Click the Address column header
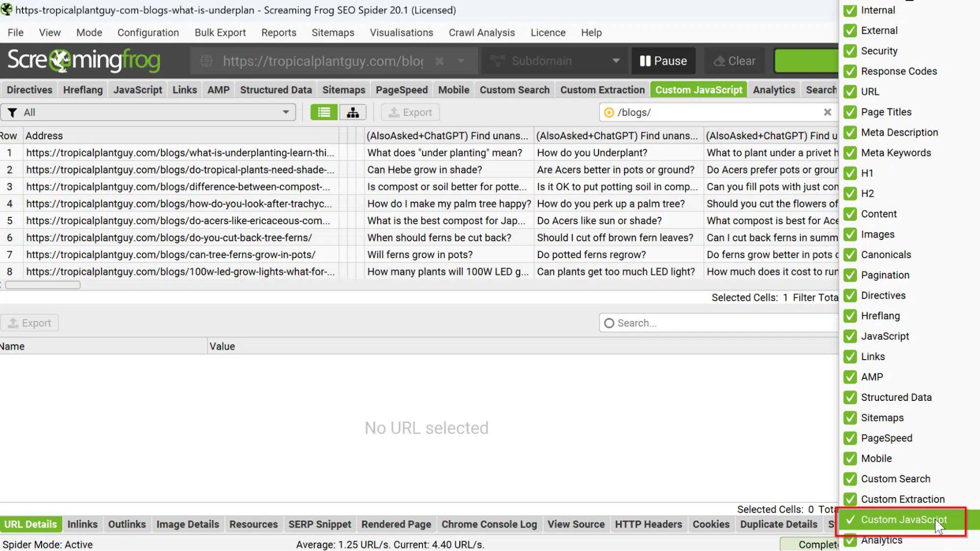The height and width of the screenshot is (551, 980). [x=180, y=135]
